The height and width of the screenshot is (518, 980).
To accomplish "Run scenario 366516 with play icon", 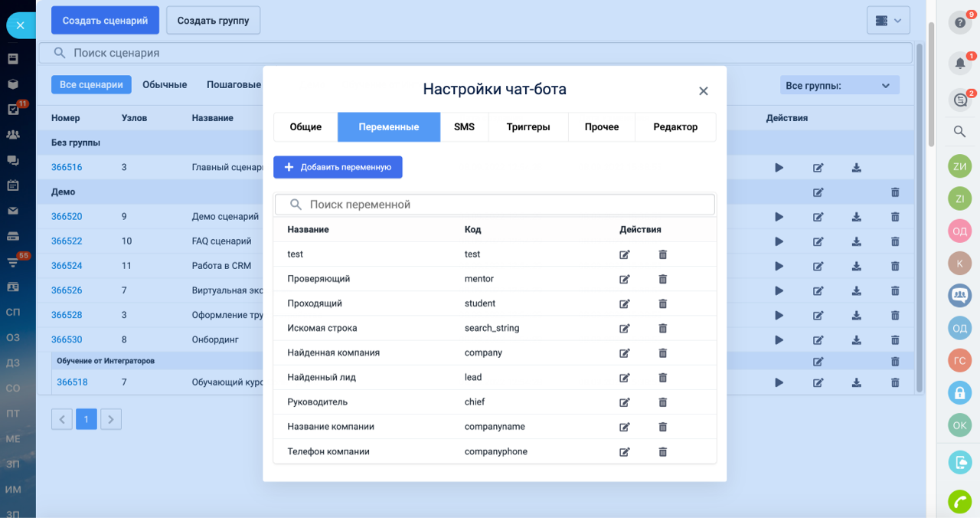I will [779, 168].
